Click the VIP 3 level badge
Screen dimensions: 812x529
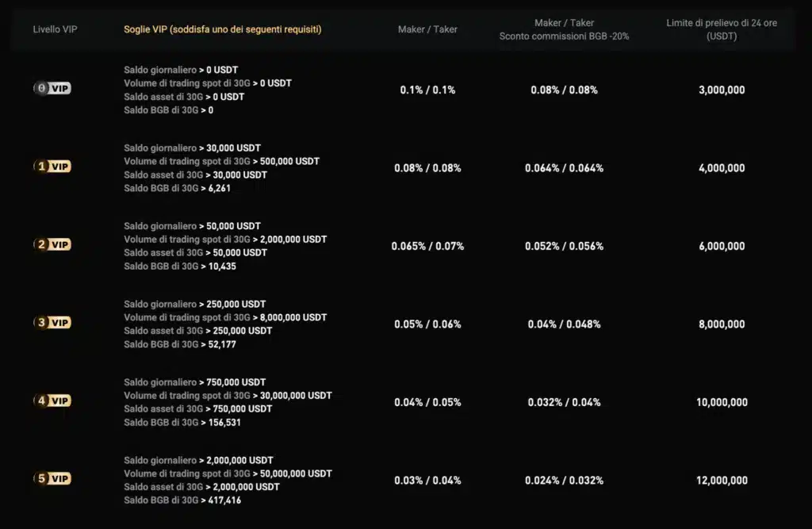52,323
